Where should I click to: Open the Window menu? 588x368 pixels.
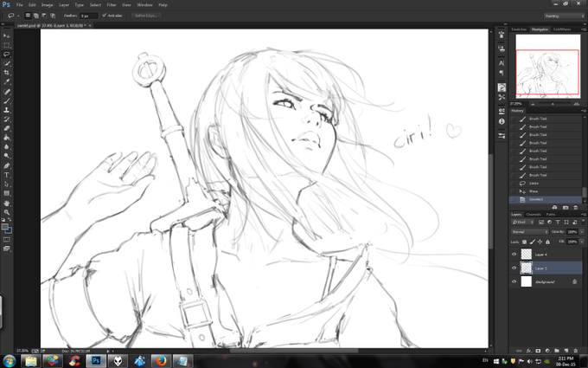[144, 5]
